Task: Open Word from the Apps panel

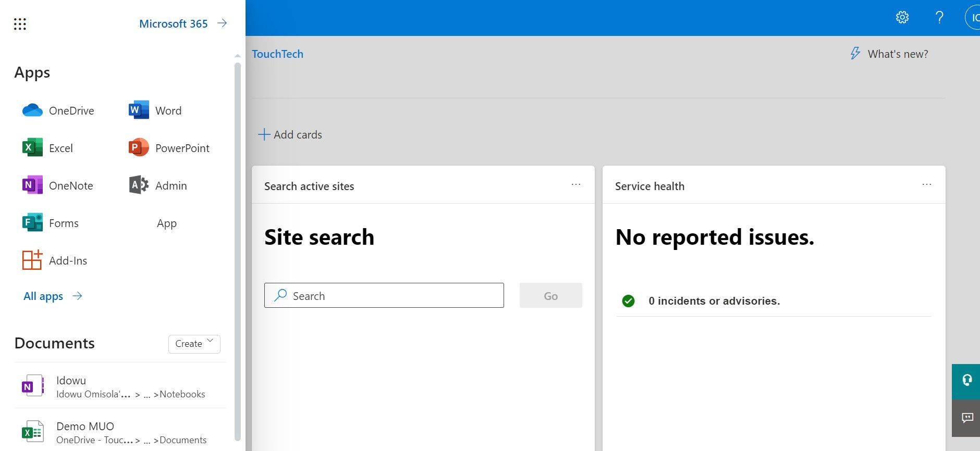Action: point(155,111)
